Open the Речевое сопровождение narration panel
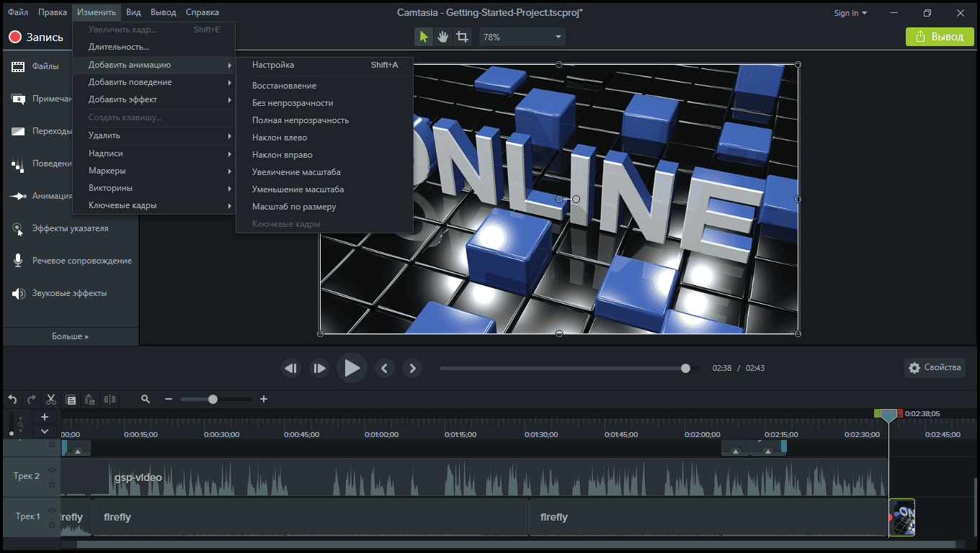 coord(71,261)
